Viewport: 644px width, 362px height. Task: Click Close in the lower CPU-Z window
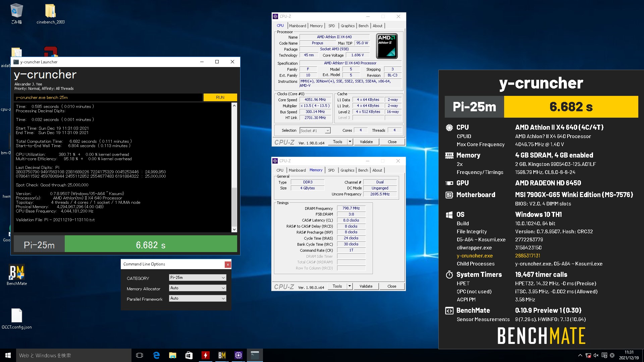pos(392,286)
